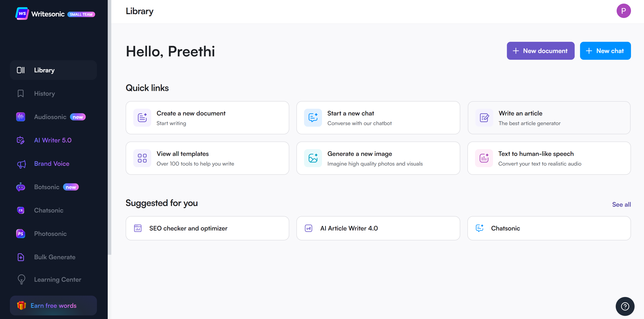Click the Brand Voice megaphone icon
Image resolution: width=644 pixels, height=319 pixels.
21,164
